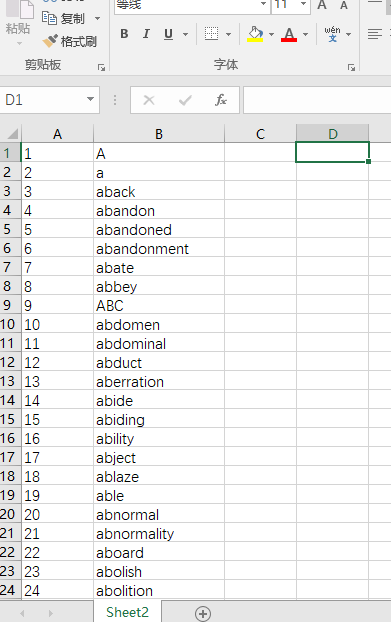Click the Increase font size large A
This screenshot has height=622, width=391.
click(322, 5)
